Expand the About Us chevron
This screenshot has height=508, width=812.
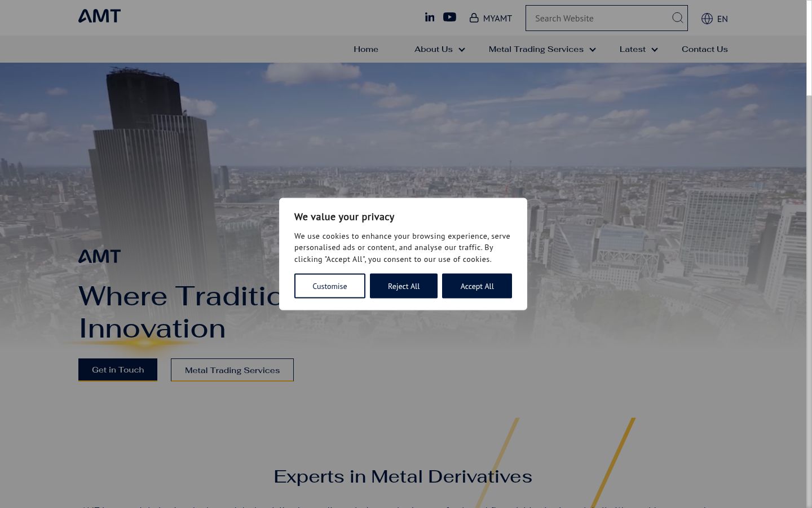[462, 50]
